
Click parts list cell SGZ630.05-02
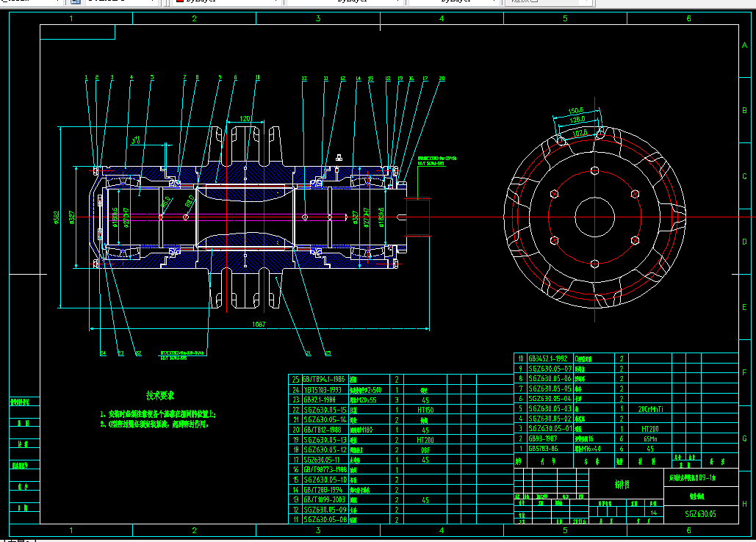point(550,419)
